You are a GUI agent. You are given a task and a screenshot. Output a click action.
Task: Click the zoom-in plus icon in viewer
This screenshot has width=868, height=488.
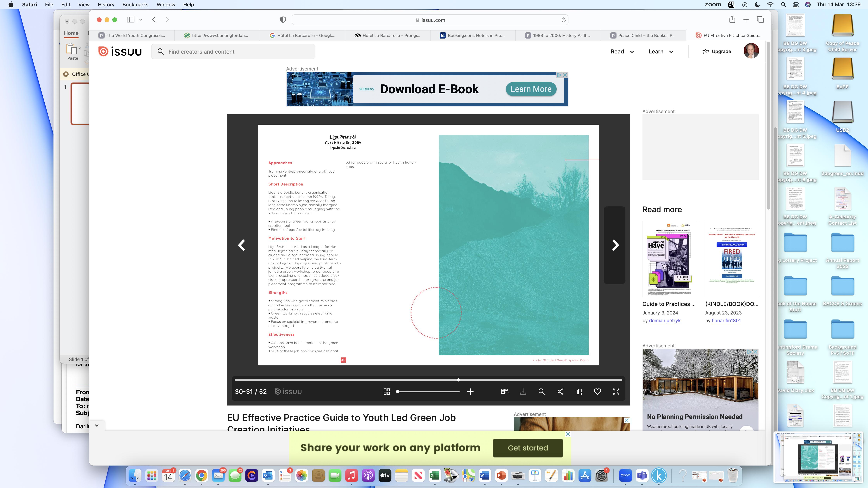tap(470, 391)
